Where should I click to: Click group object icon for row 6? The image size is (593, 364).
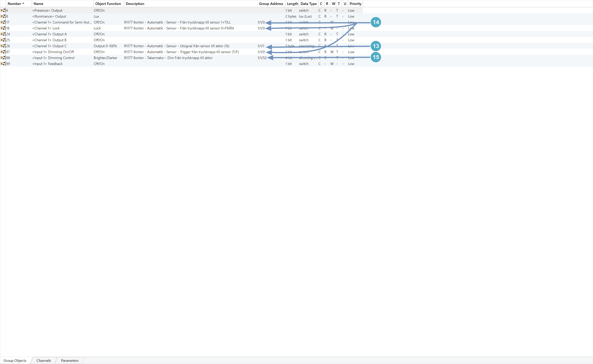point(3,10)
